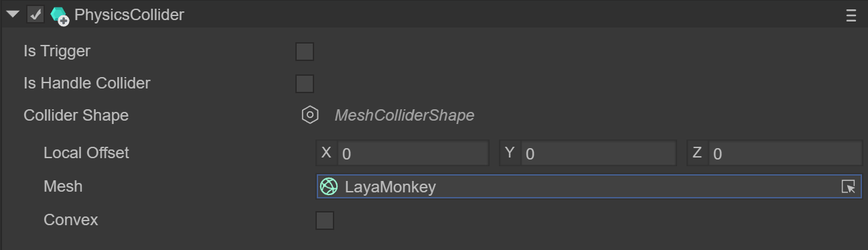Enable the Is Trigger checkbox

point(305,52)
